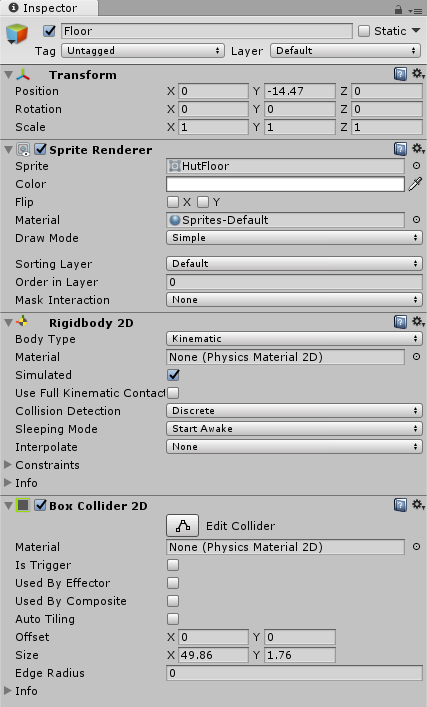This screenshot has width=427, height=707.
Task: Open the Tag dropdown
Action: point(143,50)
